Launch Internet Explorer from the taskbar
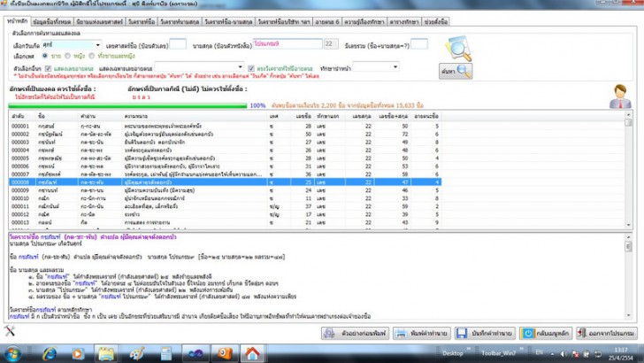644x363 pixels. pos(50,354)
